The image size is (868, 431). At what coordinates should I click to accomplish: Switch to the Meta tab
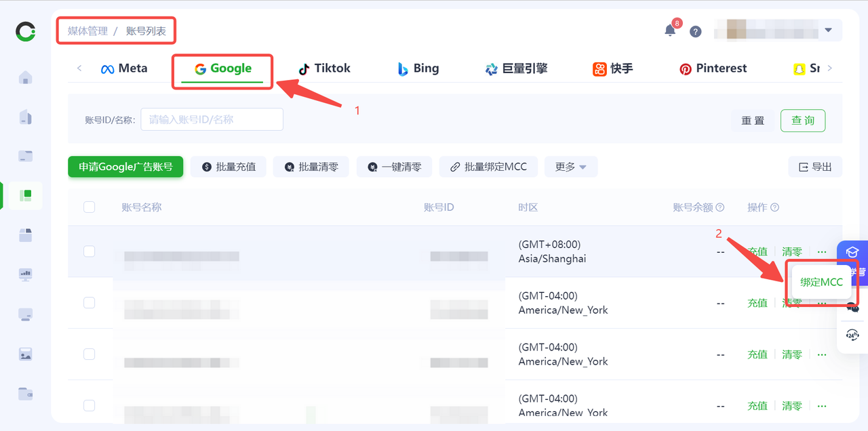pyautogui.click(x=124, y=68)
